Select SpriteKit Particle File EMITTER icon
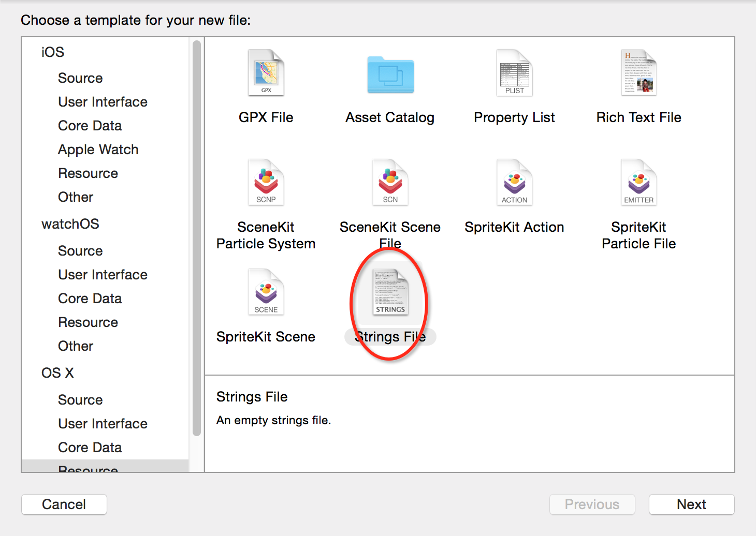This screenshot has width=756, height=536. (x=639, y=182)
